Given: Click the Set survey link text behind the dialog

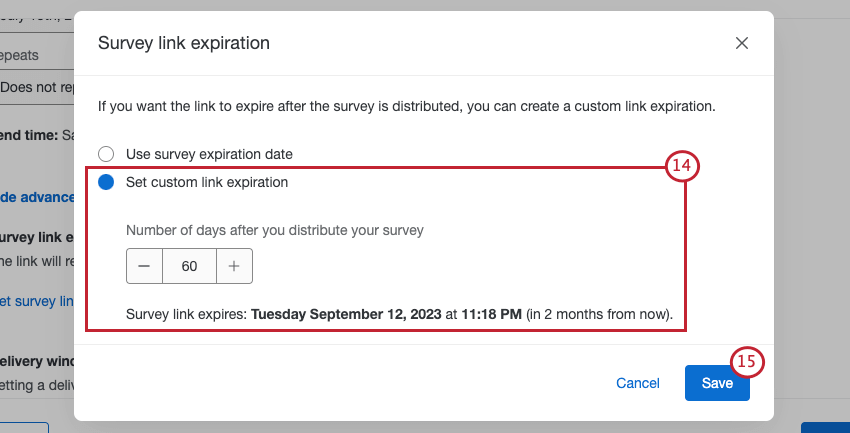Looking at the screenshot, I should (x=37, y=301).
